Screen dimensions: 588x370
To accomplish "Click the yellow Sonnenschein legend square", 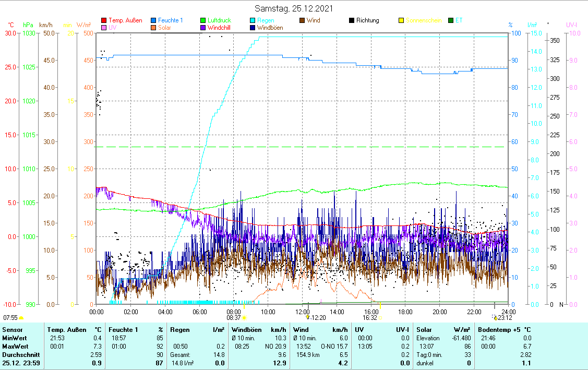I will [402, 21].
